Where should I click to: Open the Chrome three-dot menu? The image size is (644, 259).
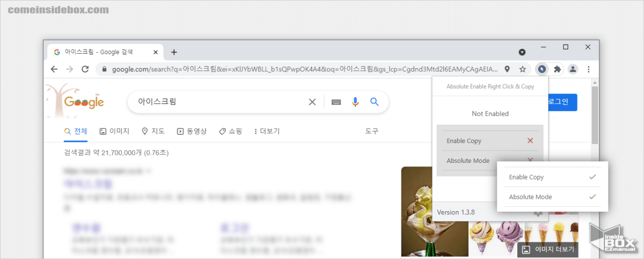click(x=589, y=69)
